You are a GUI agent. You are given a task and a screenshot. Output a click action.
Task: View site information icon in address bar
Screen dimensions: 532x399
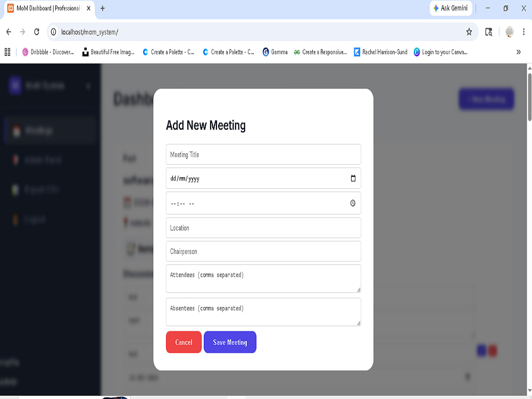[x=54, y=32]
